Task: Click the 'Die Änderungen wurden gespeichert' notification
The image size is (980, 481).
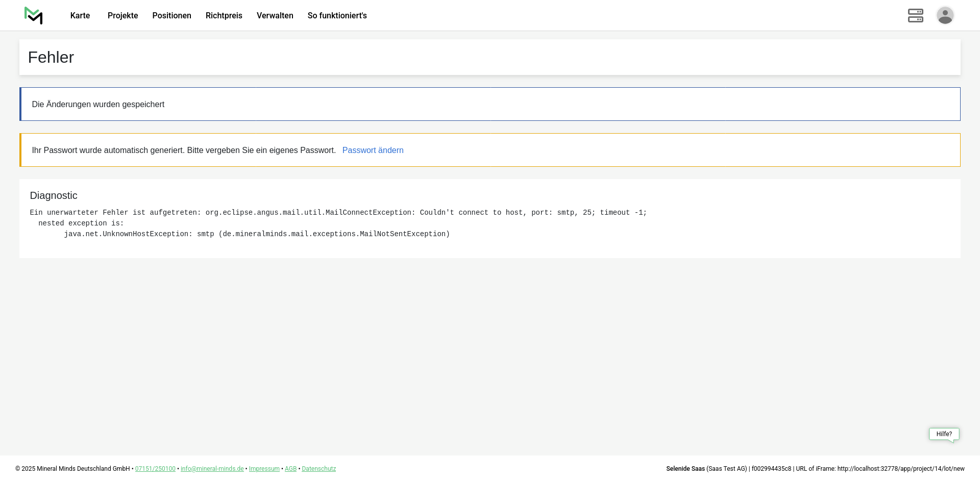Action: click(98, 104)
